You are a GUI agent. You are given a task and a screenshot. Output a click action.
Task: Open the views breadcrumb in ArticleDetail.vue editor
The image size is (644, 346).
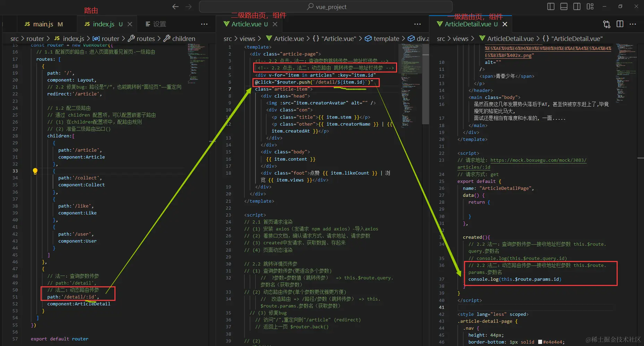tap(461, 39)
